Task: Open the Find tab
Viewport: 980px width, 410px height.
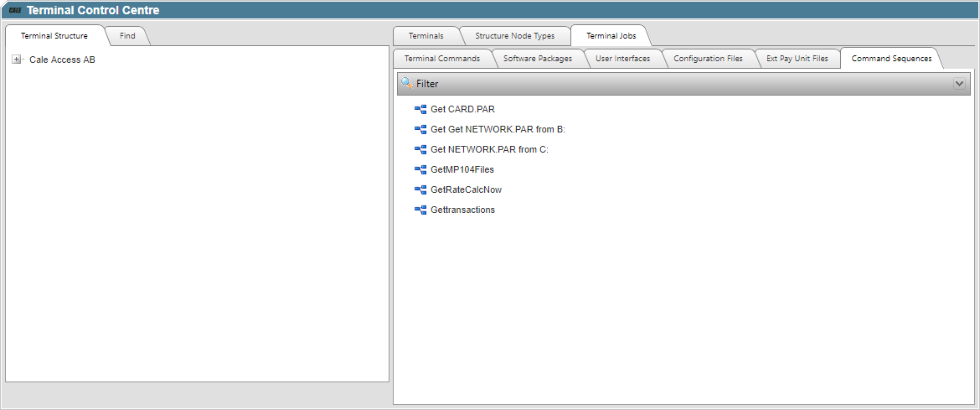Action: 127,36
